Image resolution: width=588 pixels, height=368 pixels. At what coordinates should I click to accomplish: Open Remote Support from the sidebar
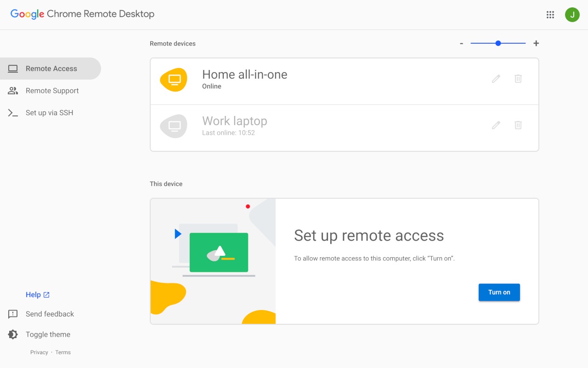(x=13, y=91)
